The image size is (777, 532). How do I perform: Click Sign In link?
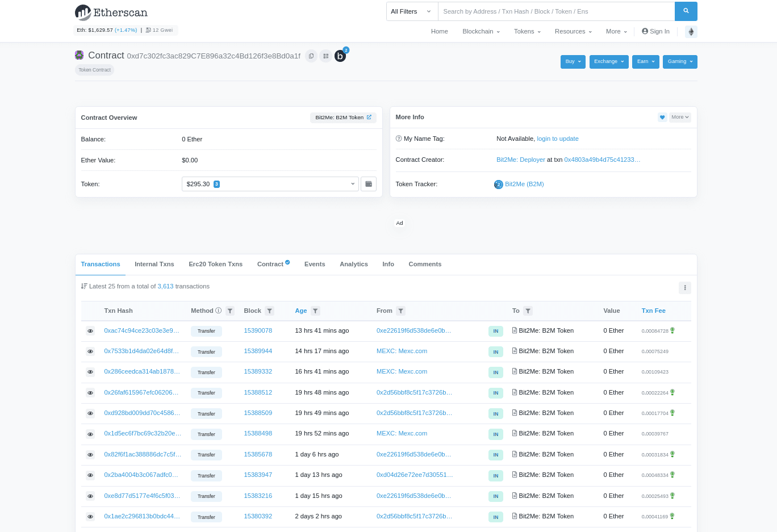655,32
